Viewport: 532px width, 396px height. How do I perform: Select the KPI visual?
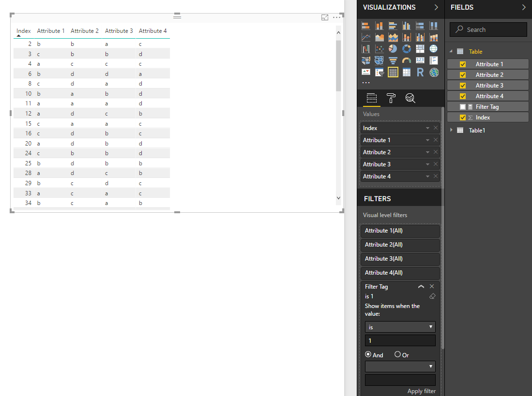[366, 72]
